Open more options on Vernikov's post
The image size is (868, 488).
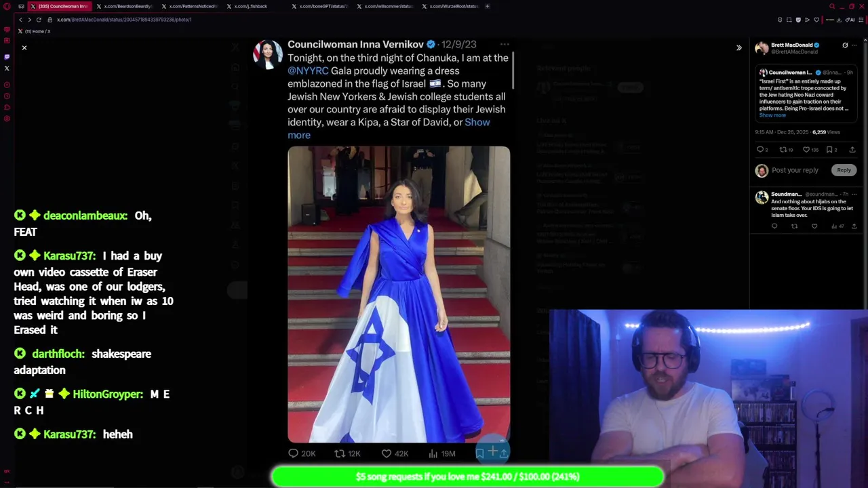click(505, 45)
